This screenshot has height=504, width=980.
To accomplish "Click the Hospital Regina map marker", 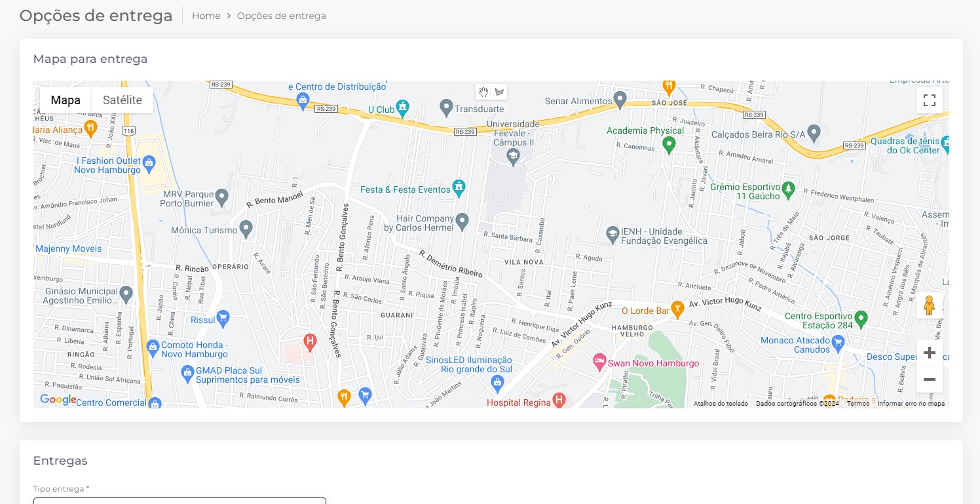I will click(559, 399).
